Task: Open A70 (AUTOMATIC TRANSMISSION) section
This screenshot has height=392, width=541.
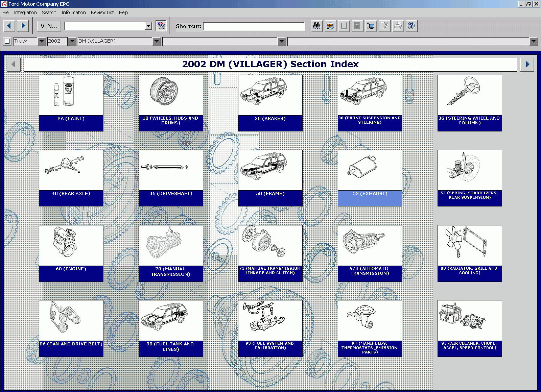Action: tap(370, 253)
